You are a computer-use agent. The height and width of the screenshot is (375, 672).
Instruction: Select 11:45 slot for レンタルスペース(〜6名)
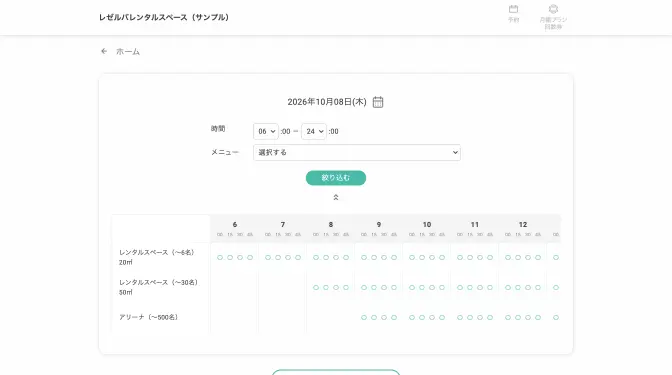tap(490, 258)
